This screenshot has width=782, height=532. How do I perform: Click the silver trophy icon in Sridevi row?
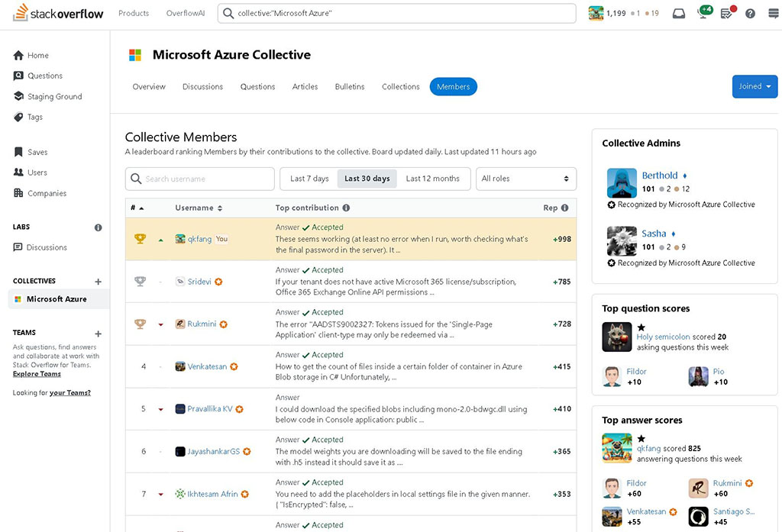[141, 281]
